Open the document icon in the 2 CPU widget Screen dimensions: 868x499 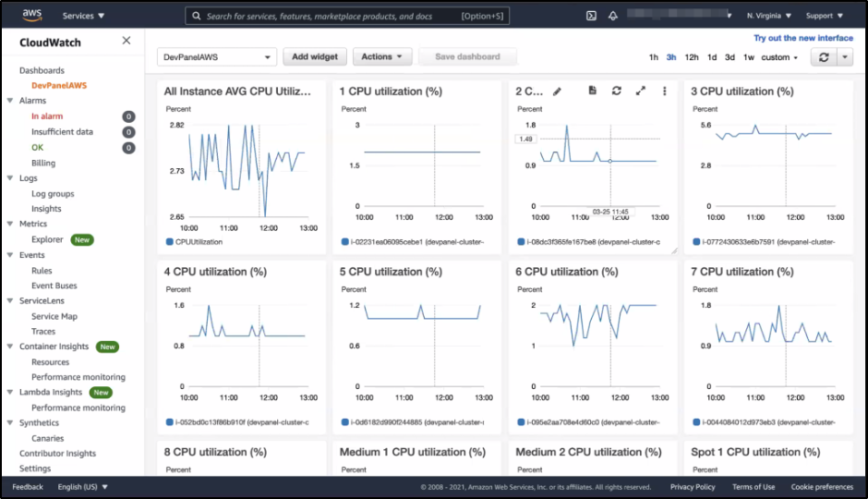592,91
